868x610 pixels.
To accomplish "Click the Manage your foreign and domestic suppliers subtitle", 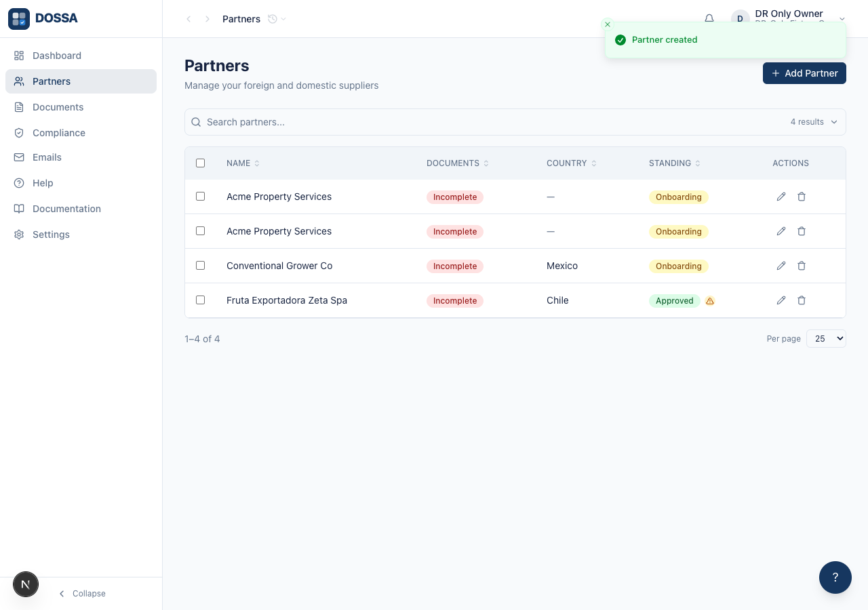I will [x=281, y=85].
